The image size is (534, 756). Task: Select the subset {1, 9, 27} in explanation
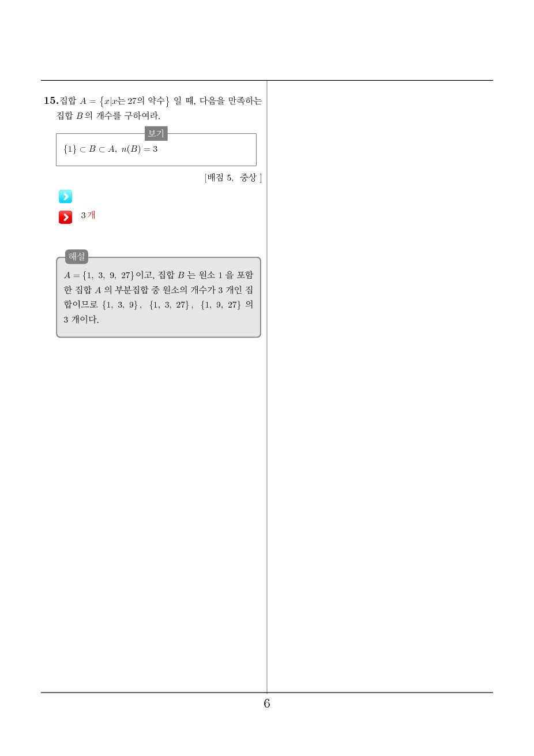[221, 305]
